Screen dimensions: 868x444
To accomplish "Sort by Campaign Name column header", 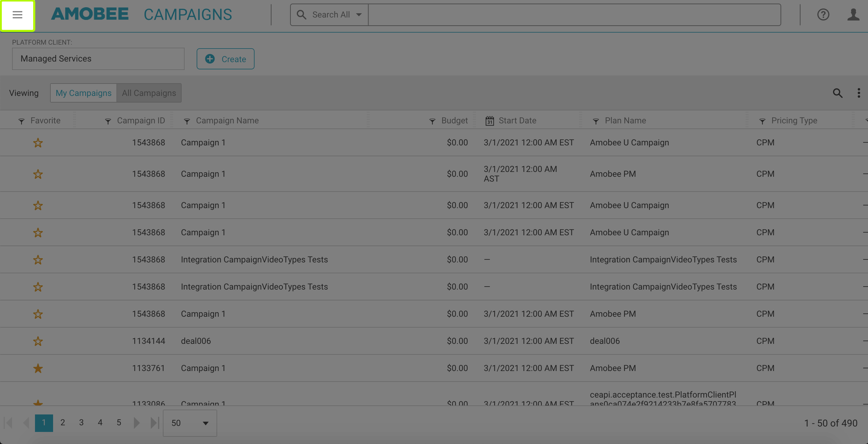I will point(227,121).
